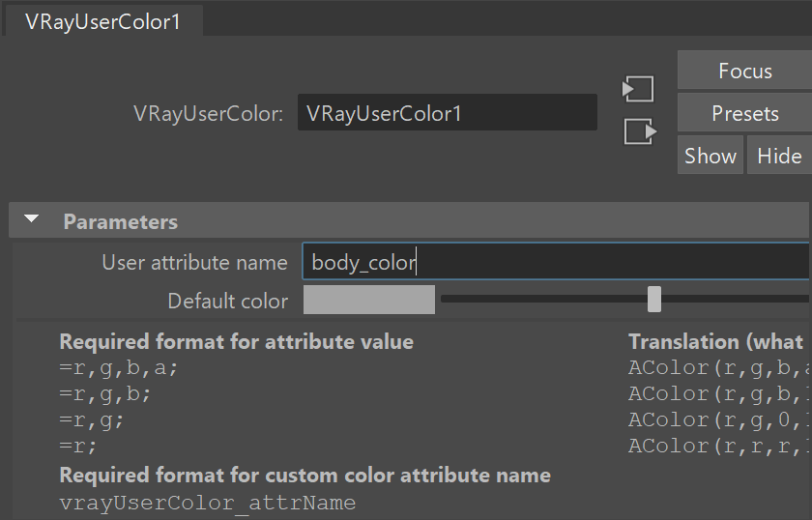Viewport: 812px width, 520px height.
Task: Click the 'vrayUserColor_attrName' text
Action: [x=208, y=503]
